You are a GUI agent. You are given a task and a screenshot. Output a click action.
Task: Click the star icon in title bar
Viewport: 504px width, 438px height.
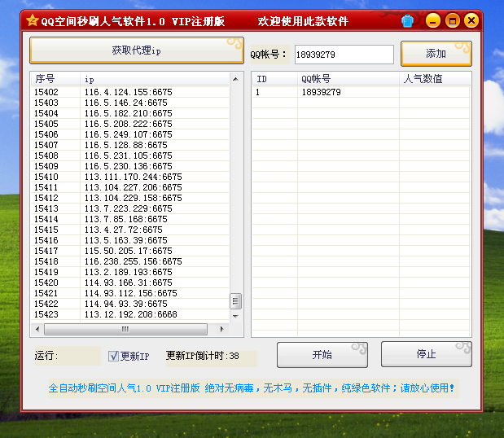click(32, 20)
